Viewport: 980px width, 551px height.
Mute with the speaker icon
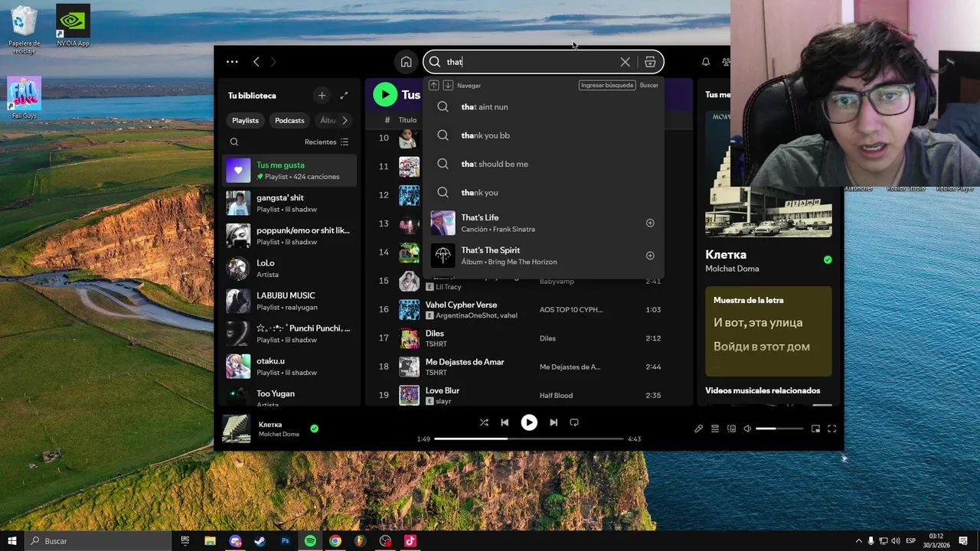pos(747,429)
